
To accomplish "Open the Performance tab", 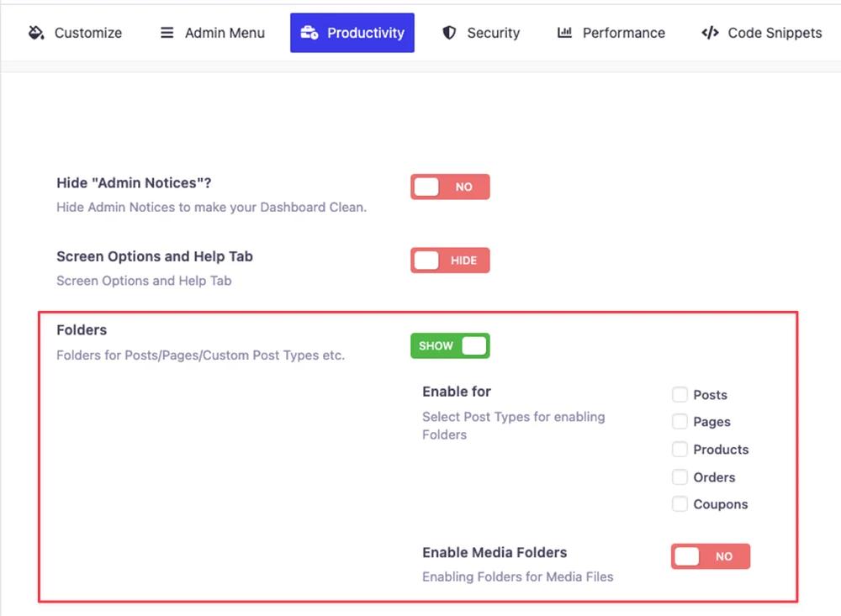I will coord(611,33).
